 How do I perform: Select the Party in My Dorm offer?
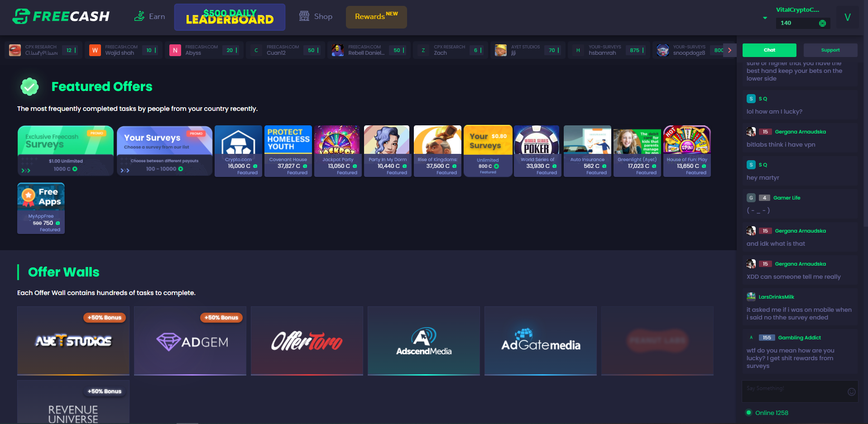(388, 151)
